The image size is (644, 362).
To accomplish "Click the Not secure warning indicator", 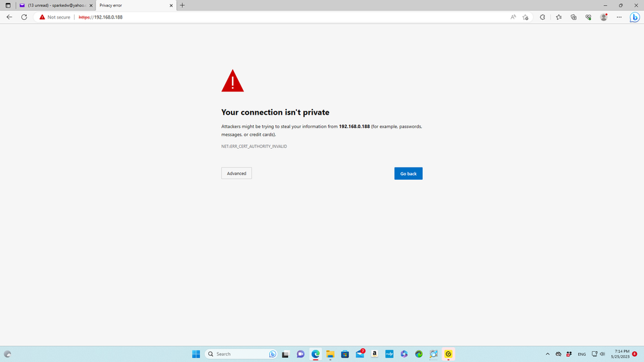I will click(55, 17).
